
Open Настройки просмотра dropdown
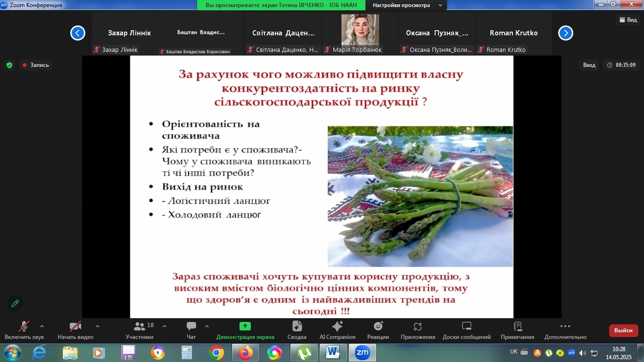[406, 5]
